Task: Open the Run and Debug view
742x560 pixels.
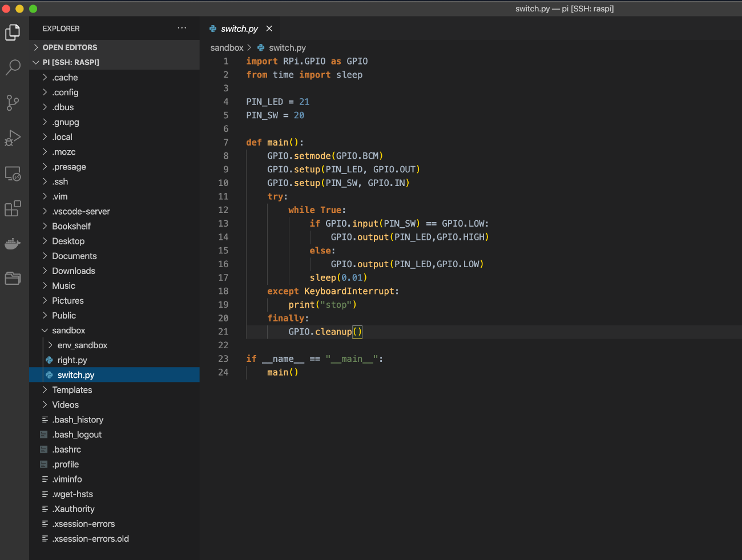Action: pyautogui.click(x=13, y=138)
